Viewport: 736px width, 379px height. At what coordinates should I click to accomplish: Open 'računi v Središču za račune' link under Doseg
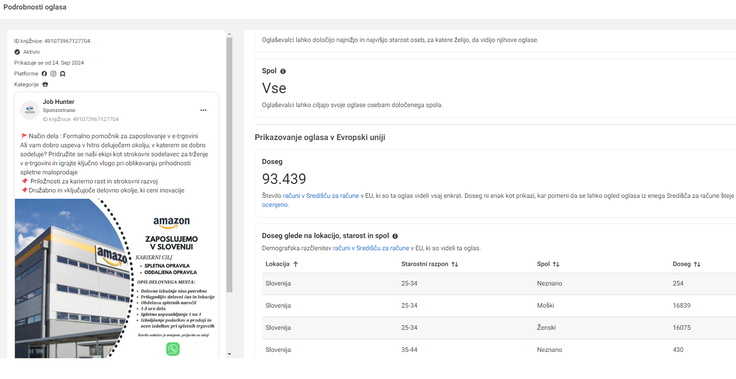click(x=321, y=196)
